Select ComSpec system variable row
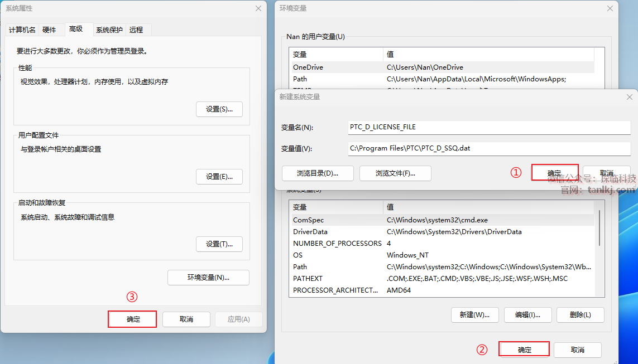 443,220
